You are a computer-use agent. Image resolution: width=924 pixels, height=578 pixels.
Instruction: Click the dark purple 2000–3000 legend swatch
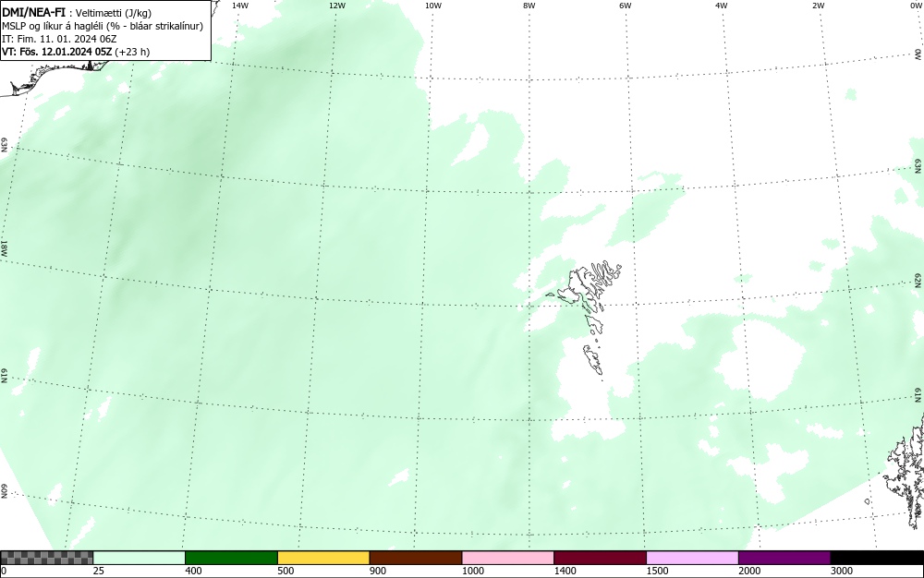(784, 558)
